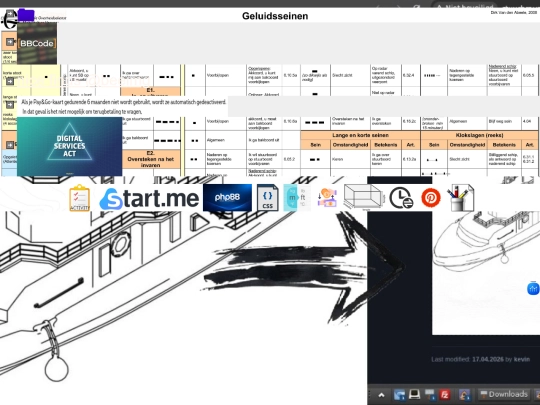Click the FileZilla icon in the taskbar
540x405 pixels.
pyautogui.click(x=445, y=394)
